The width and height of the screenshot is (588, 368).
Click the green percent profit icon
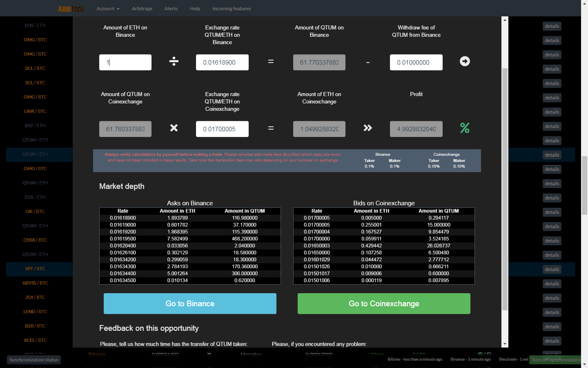(465, 128)
